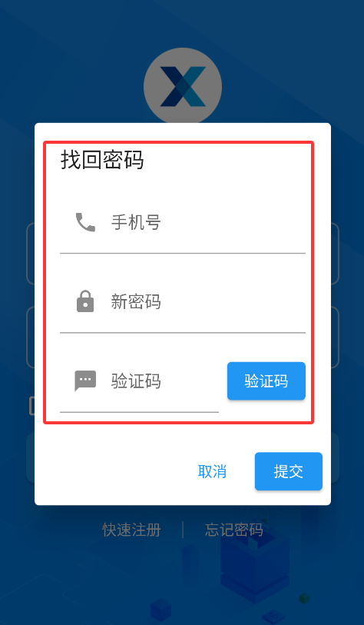Click the dimmed password field edge behind dialog
The width and height of the screenshot is (364, 625).
coord(30,337)
